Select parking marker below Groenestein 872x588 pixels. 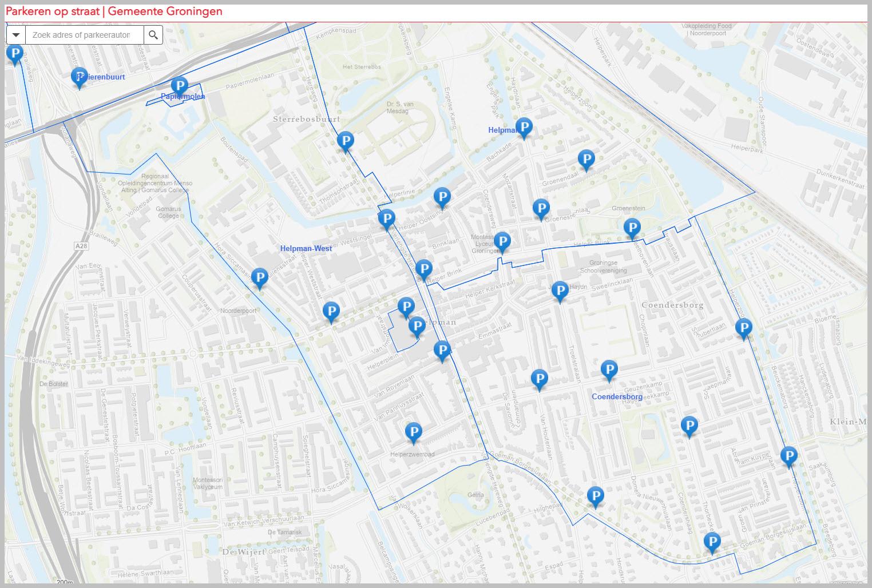[632, 228]
